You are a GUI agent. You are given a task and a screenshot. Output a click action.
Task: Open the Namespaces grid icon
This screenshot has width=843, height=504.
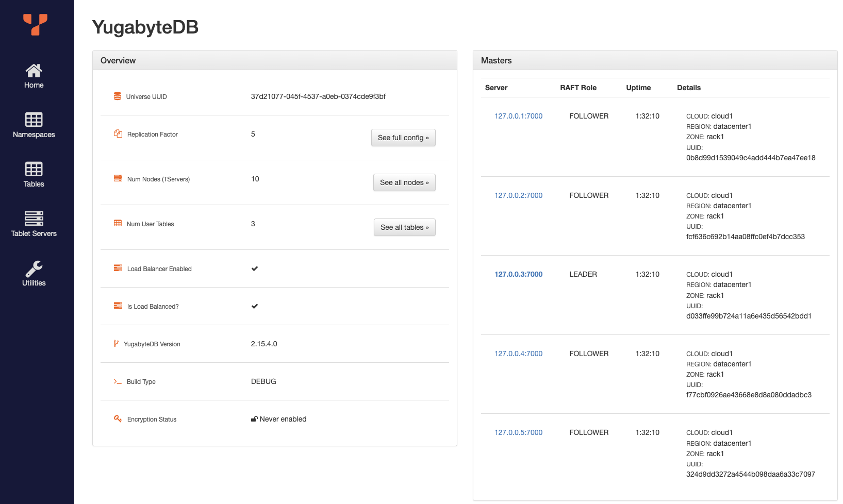[34, 120]
